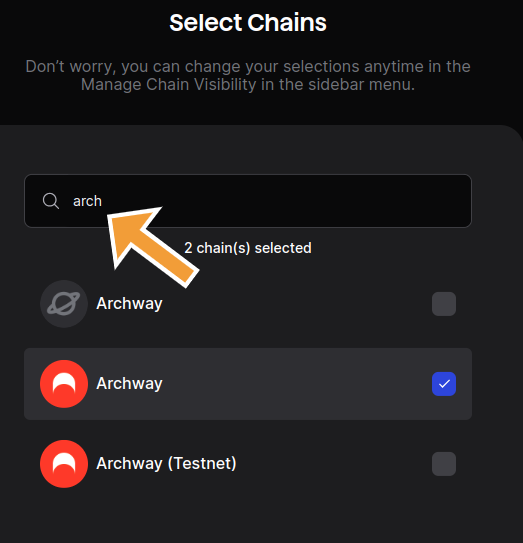Click the orange arrow annotation
The height and width of the screenshot is (543, 523).
click(x=151, y=244)
